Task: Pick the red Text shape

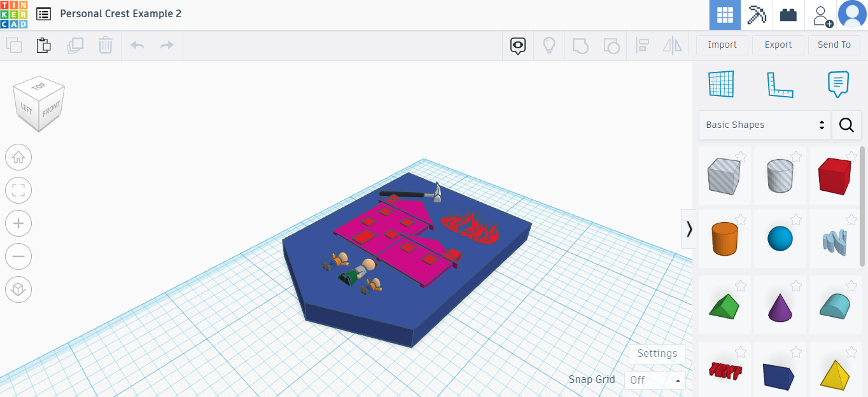Action: click(724, 370)
